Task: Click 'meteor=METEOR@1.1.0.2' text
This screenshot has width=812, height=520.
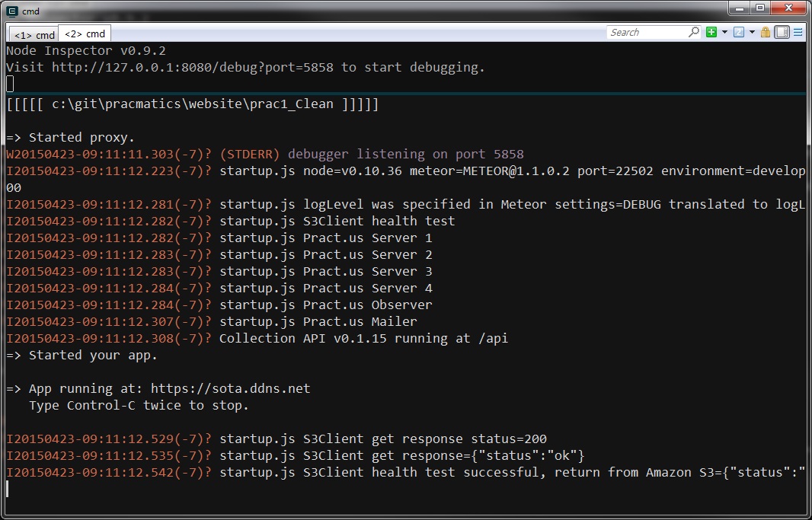Action: (489, 171)
